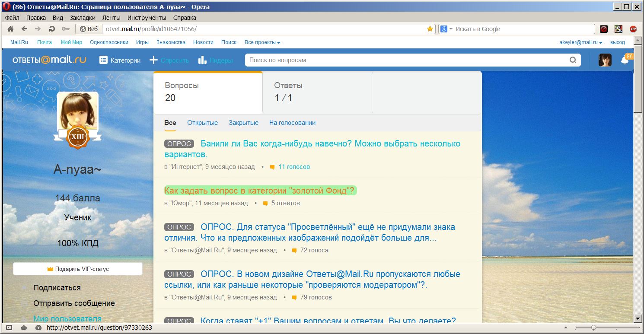
Task: Open the Новости link
Action: tap(203, 42)
